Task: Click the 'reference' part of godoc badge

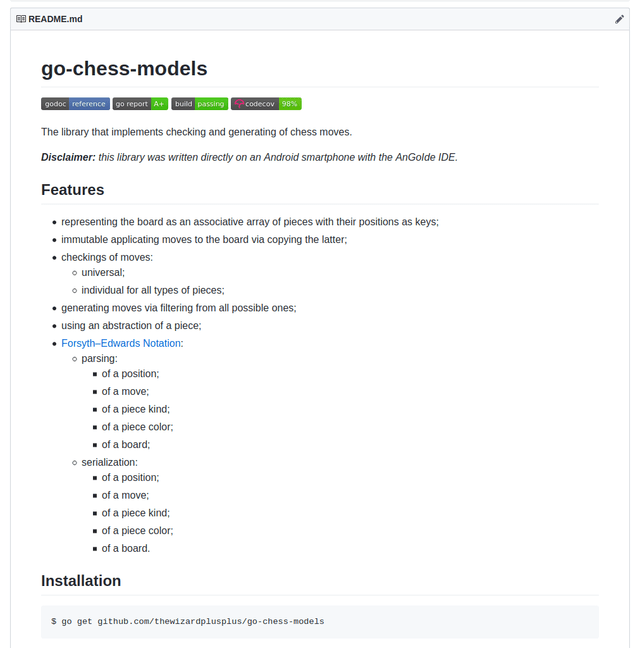Action: point(89,104)
